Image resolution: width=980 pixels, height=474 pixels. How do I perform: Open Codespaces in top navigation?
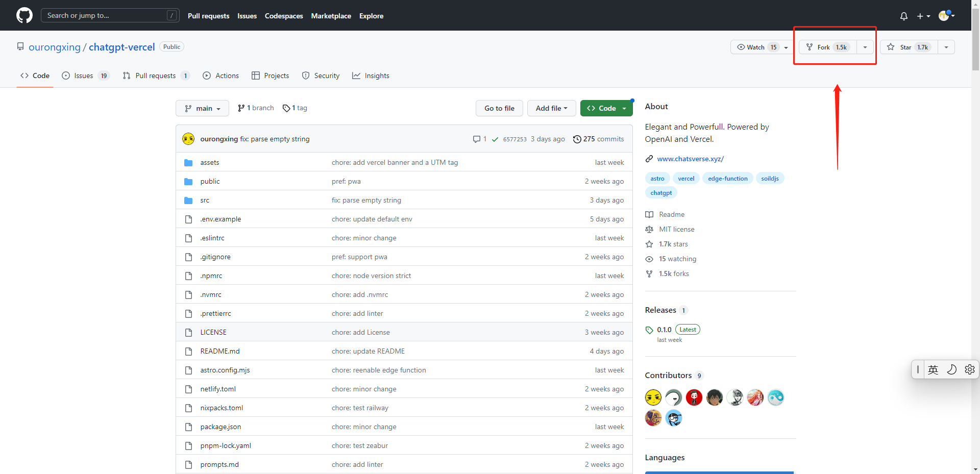(x=284, y=16)
